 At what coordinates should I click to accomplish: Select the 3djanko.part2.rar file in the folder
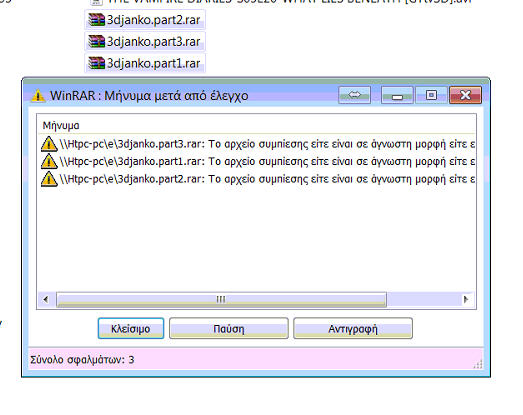145,20
